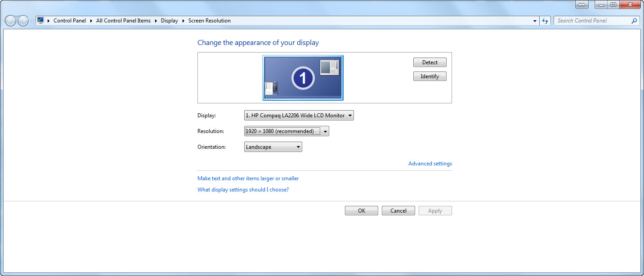Image resolution: width=644 pixels, height=276 pixels.
Task: Click the Identify button
Action: (430, 76)
